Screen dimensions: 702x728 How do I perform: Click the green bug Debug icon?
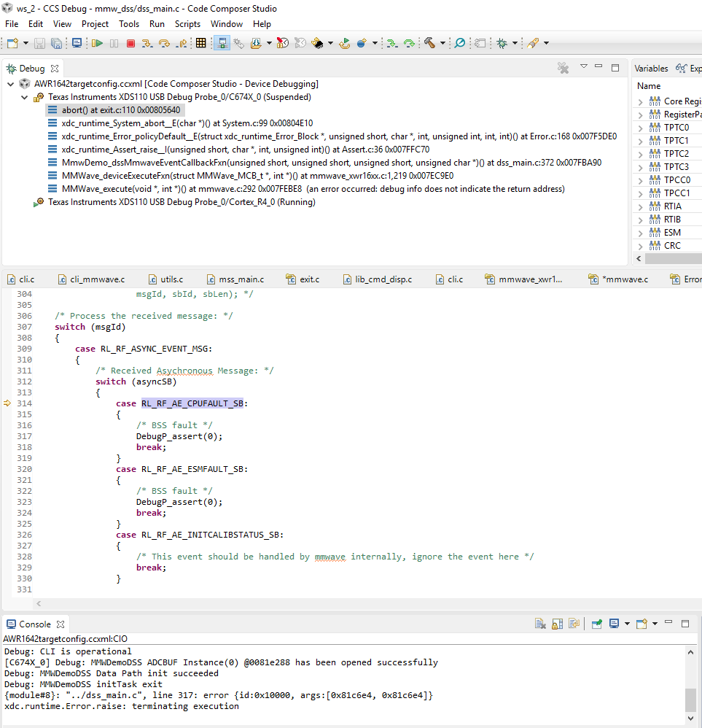(502, 43)
